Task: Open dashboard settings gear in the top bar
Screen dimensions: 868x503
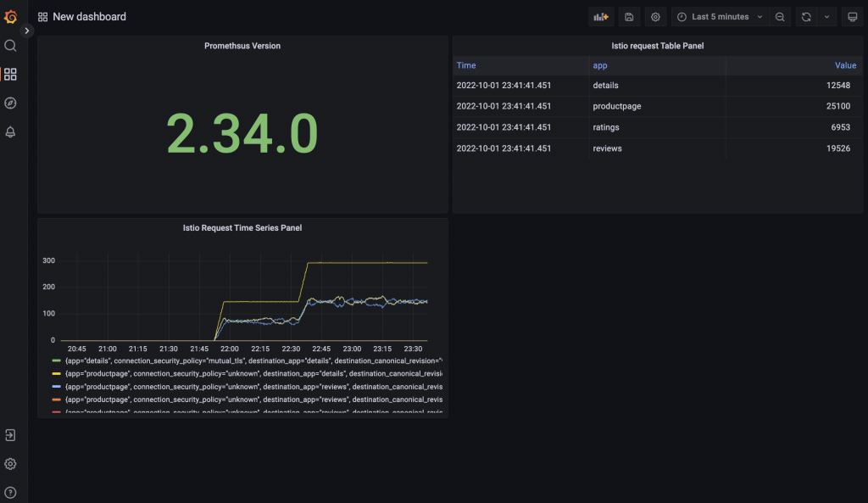Action: (x=655, y=17)
